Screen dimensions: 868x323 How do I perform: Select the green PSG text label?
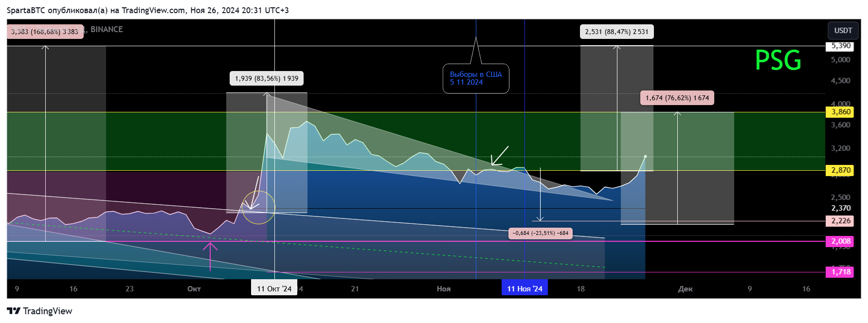click(778, 60)
